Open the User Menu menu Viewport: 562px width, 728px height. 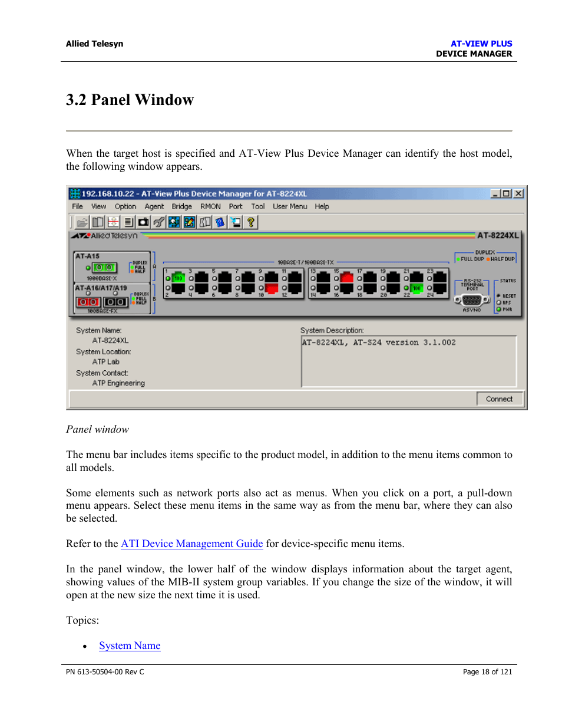(290, 207)
